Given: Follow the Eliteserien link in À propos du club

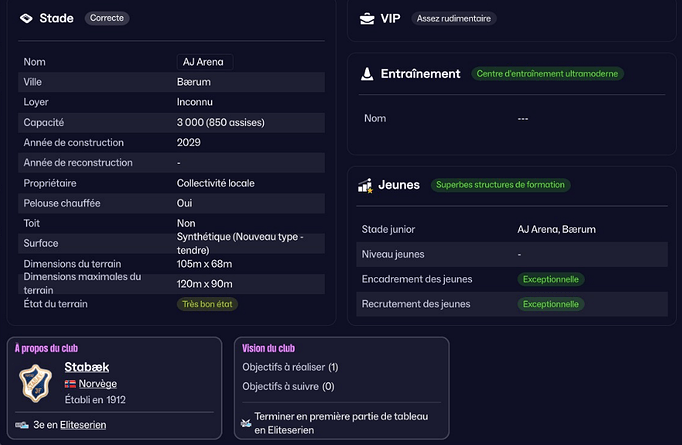Looking at the screenshot, I should coord(83,425).
